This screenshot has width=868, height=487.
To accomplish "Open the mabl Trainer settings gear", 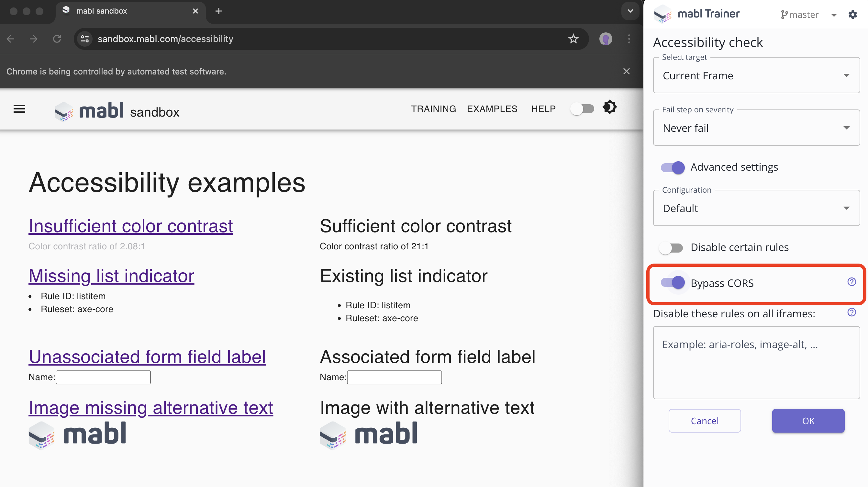I will pyautogui.click(x=853, y=15).
